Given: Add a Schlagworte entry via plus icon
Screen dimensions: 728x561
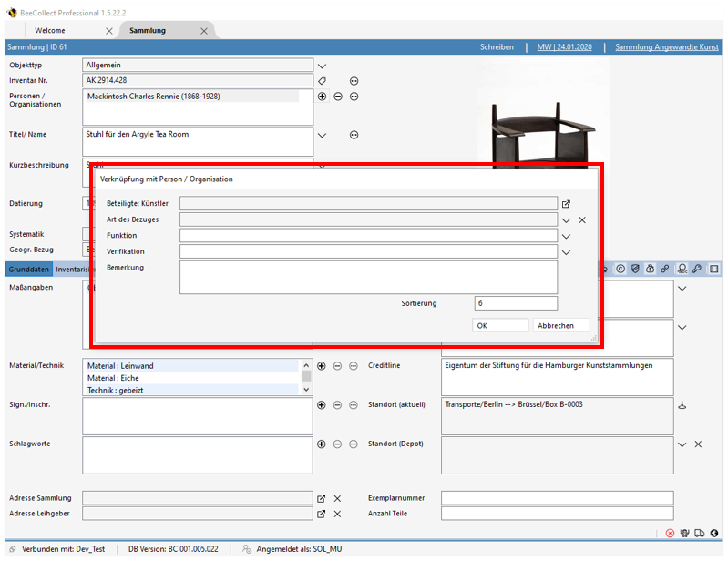Looking at the screenshot, I should (322, 444).
